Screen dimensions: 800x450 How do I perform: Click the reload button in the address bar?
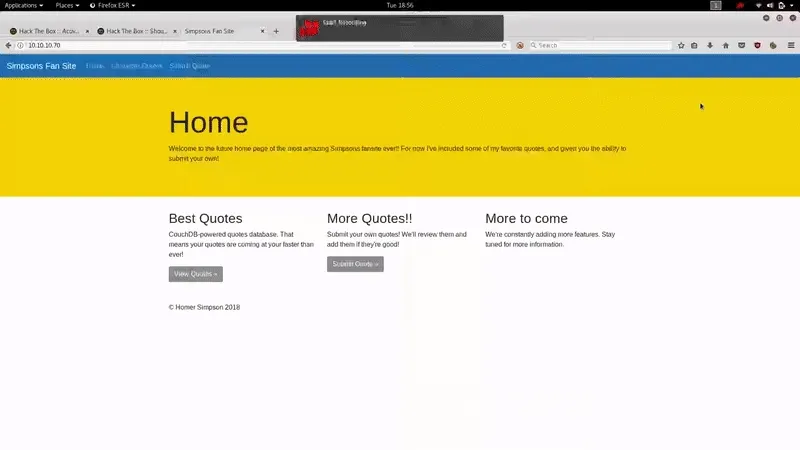point(505,45)
